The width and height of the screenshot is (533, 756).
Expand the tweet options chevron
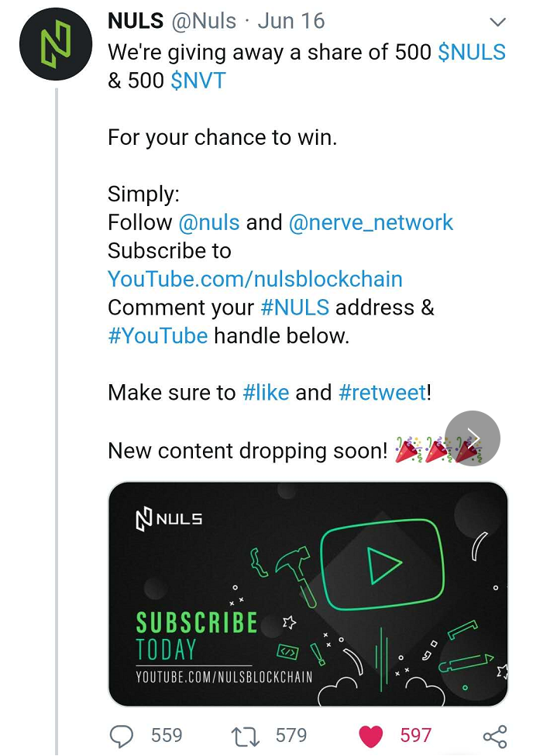click(x=497, y=22)
